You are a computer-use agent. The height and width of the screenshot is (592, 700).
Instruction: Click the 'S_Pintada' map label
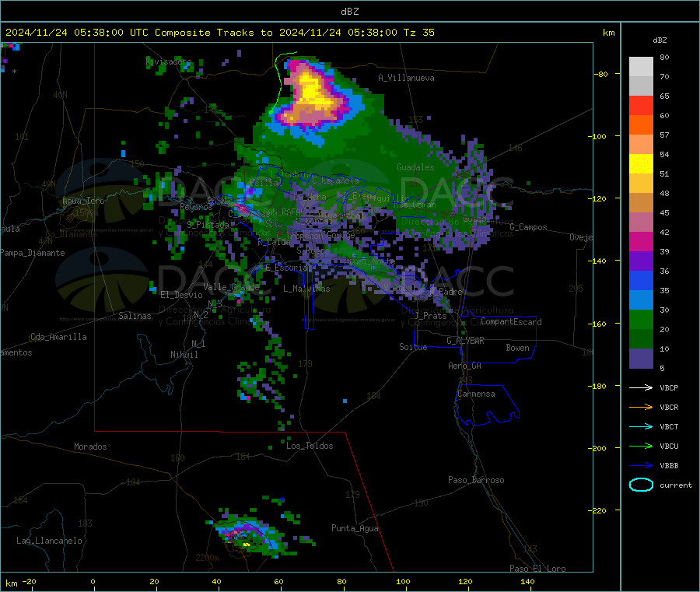[x=208, y=225]
